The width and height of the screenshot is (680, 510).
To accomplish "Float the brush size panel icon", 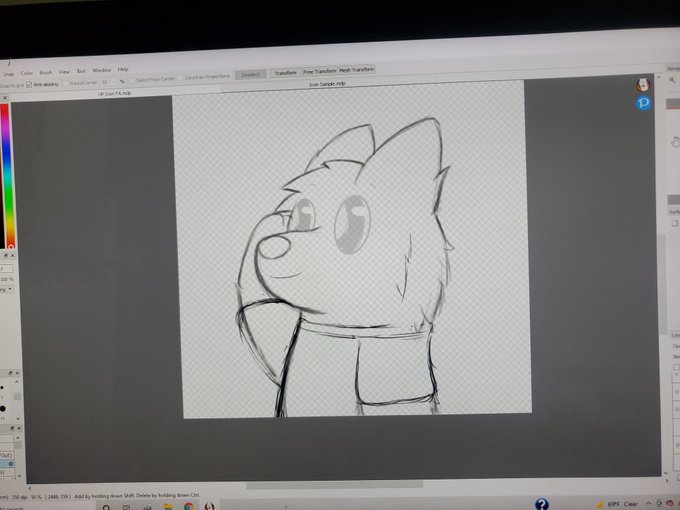I will point(10,373).
